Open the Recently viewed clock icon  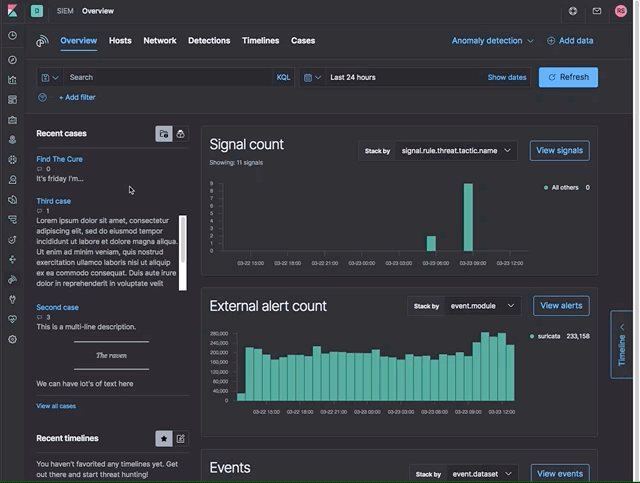click(x=12, y=36)
